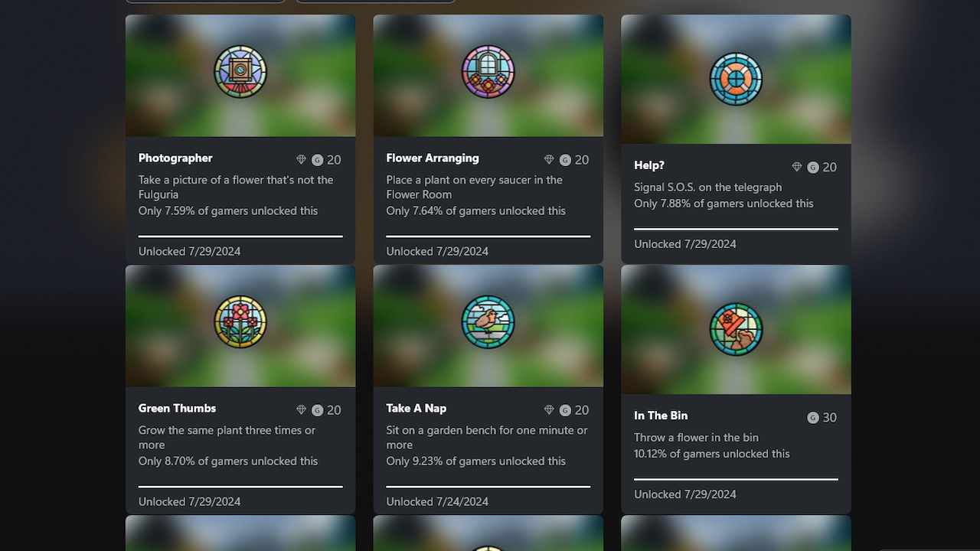Click the Help? achievement progress bar
This screenshot has height=551, width=980.
pyautogui.click(x=736, y=228)
